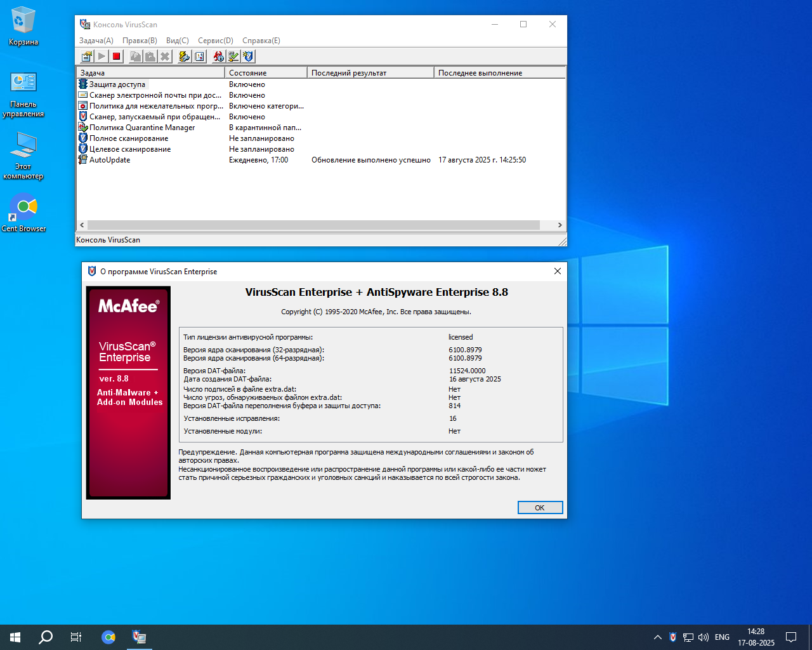This screenshot has height=650, width=812.
Task: Click left arrow of console horizontal scrollbar
Action: [82, 225]
